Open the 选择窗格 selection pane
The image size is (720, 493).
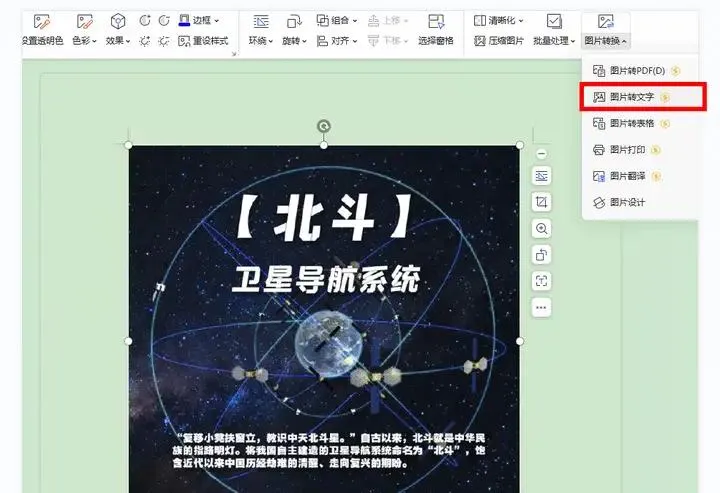click(436, 29)
